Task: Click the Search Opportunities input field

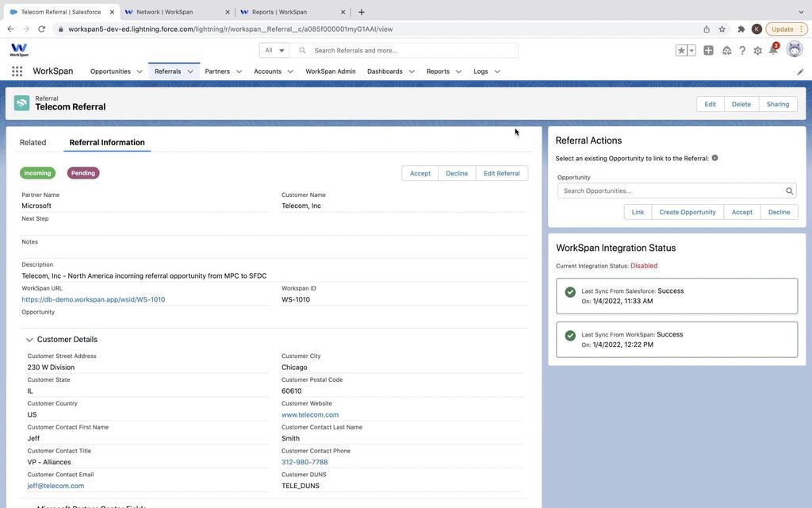Action: coord(676,190)
